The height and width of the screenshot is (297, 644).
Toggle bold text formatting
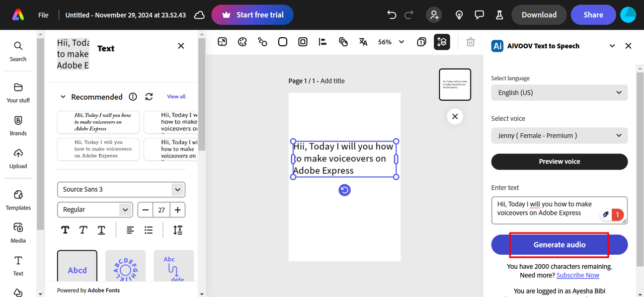click(x=65, y=230)
